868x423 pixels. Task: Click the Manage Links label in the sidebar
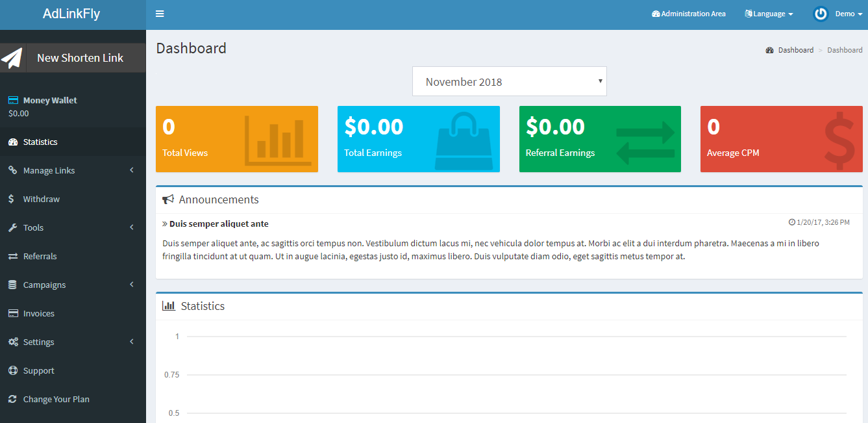49,170
